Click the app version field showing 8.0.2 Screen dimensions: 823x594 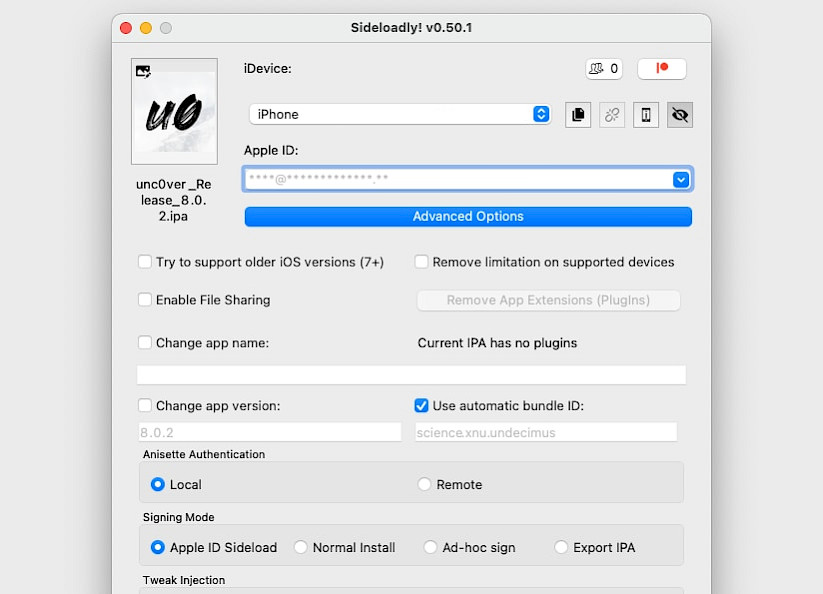270,432
